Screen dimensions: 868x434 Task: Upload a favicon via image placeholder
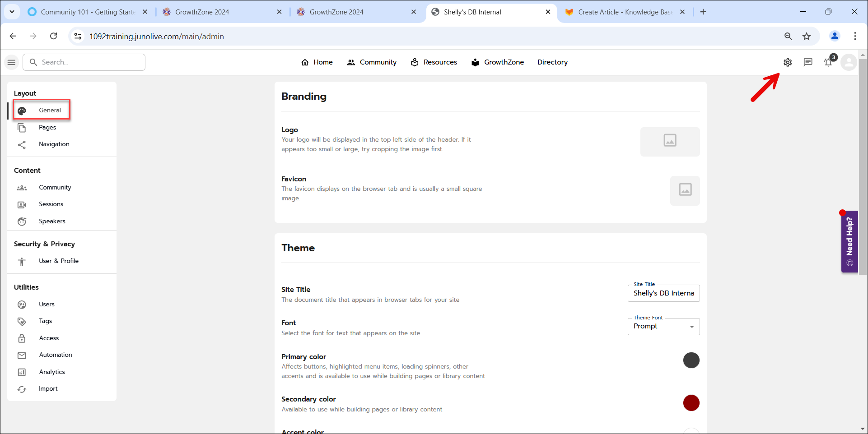pos(685,190)
